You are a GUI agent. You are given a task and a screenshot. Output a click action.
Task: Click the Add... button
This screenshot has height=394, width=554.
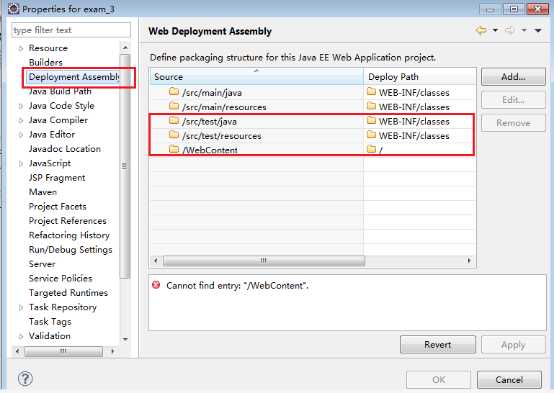(513, 77)
